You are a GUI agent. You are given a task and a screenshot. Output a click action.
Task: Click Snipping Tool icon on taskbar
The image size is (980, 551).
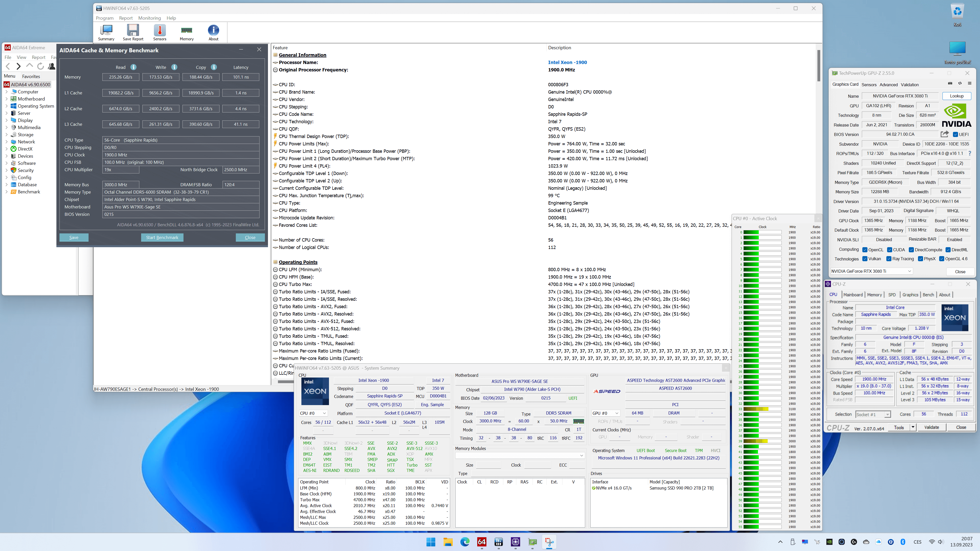[x=549, y=542]
